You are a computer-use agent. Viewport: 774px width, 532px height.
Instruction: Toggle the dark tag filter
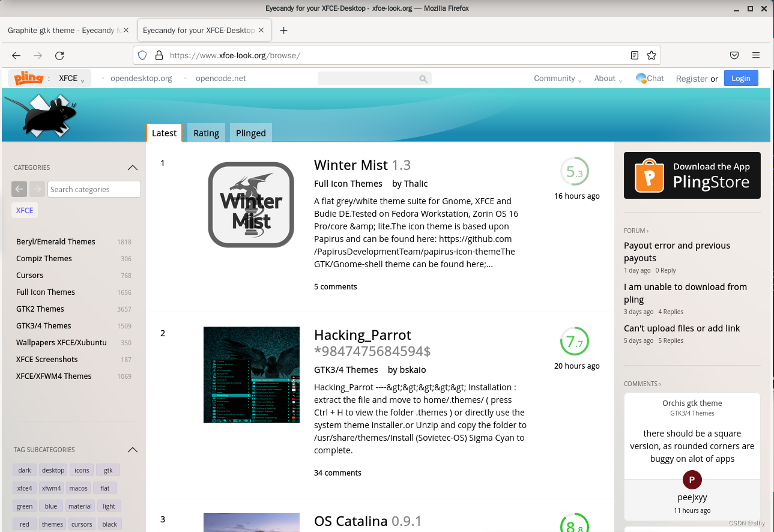pos(25,470)
